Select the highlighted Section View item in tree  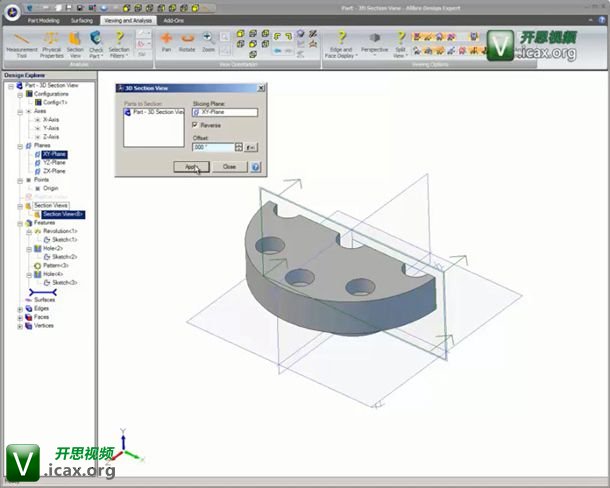click(x=63, y=214)
